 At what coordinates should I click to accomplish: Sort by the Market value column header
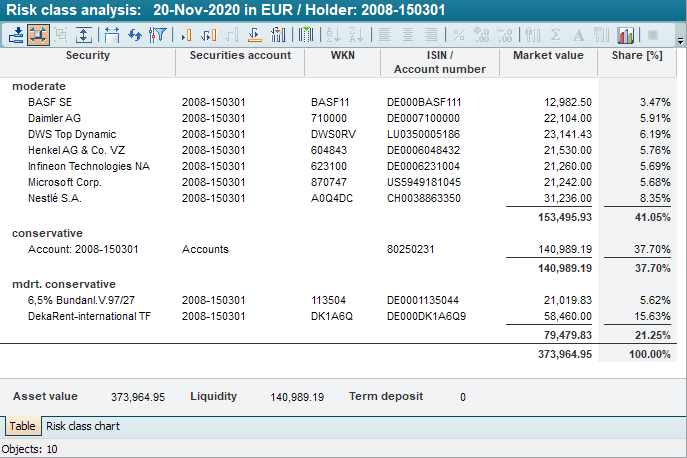pyautogui.click(x=547, y=55)
